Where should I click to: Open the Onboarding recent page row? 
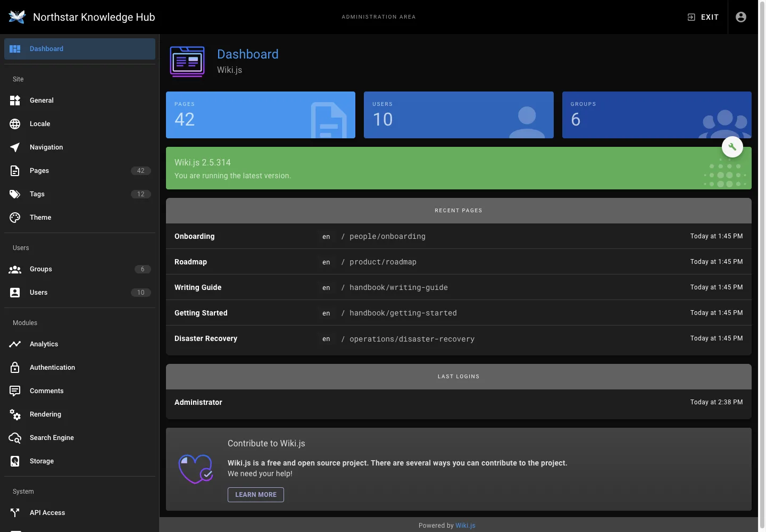(459, 236)
